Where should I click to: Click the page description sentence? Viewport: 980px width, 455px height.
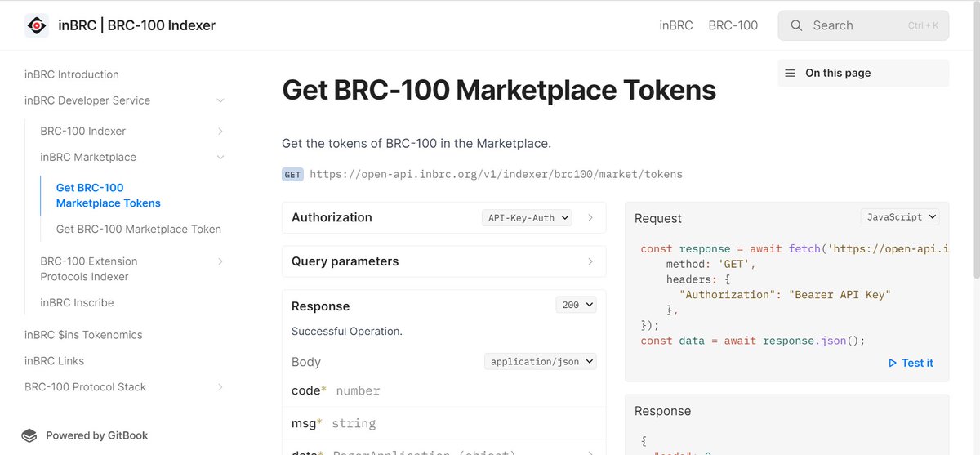[416, 144]
